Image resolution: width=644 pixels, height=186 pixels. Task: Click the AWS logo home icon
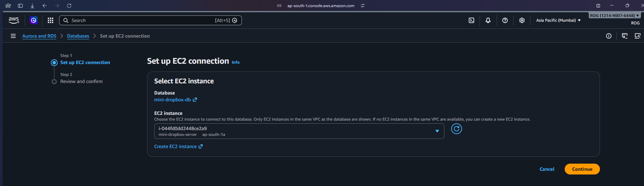click(x=14, y=20)
